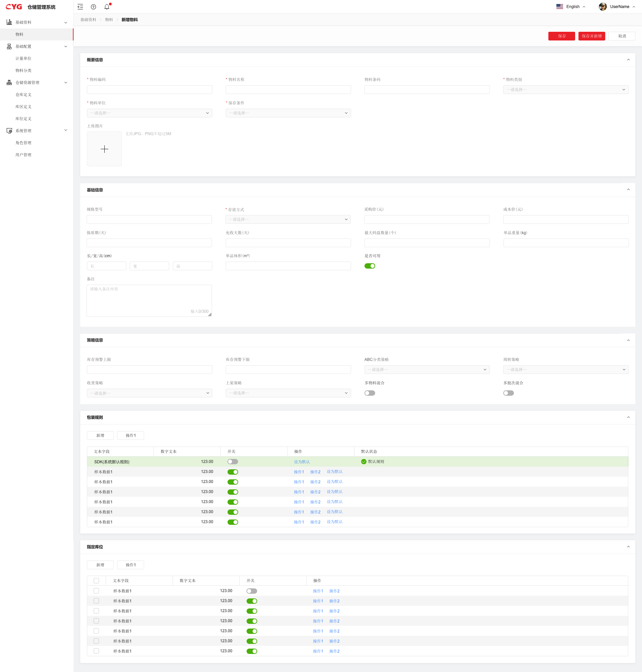Viewport: 642px width, 672px height.
Task: Enable the 多物料混合 switch
Action: (369, 393)
